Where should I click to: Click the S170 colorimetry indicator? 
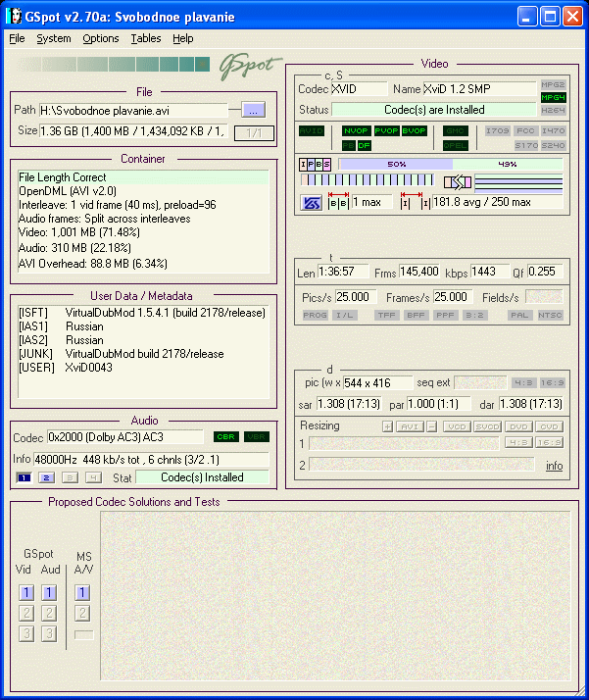coord(525,145)
